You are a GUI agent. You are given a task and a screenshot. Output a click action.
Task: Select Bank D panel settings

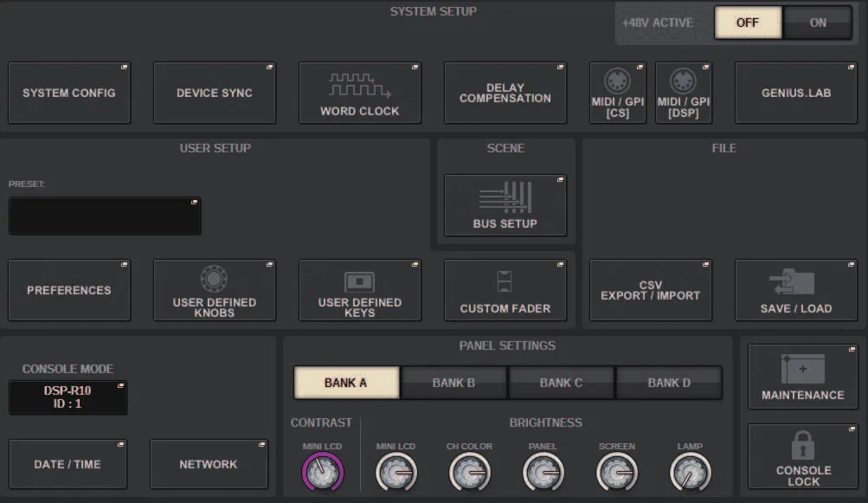click(x=669, y=383)
